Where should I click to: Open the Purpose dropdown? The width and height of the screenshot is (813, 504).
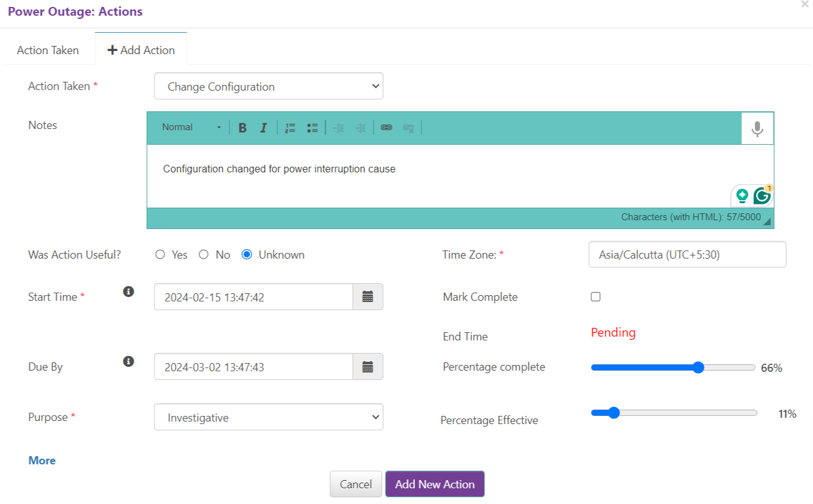click(x=268, y=417)
